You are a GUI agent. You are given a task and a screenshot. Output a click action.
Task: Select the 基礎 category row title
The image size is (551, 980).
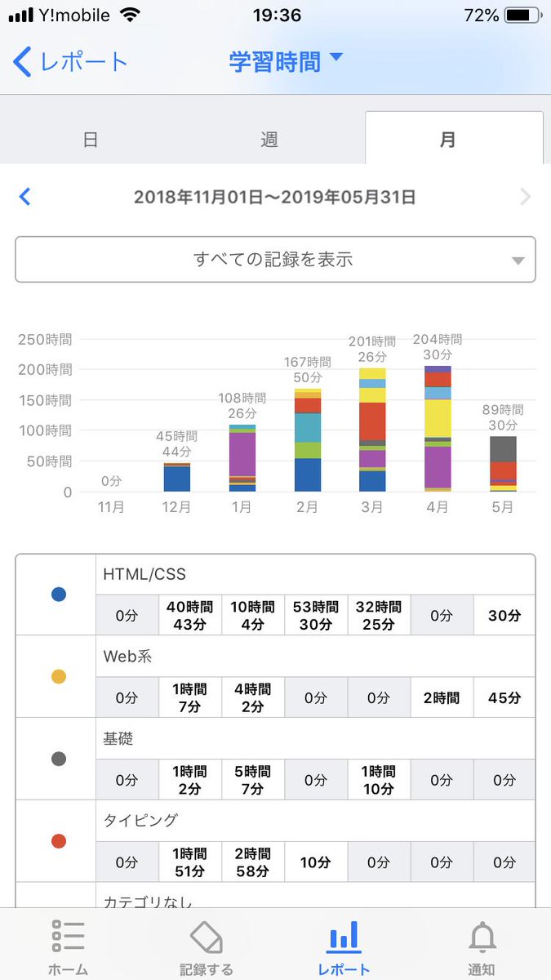point(118,738)
